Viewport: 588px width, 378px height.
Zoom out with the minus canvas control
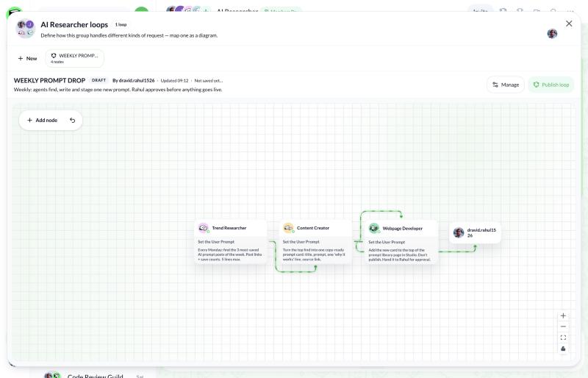[563, 327]
